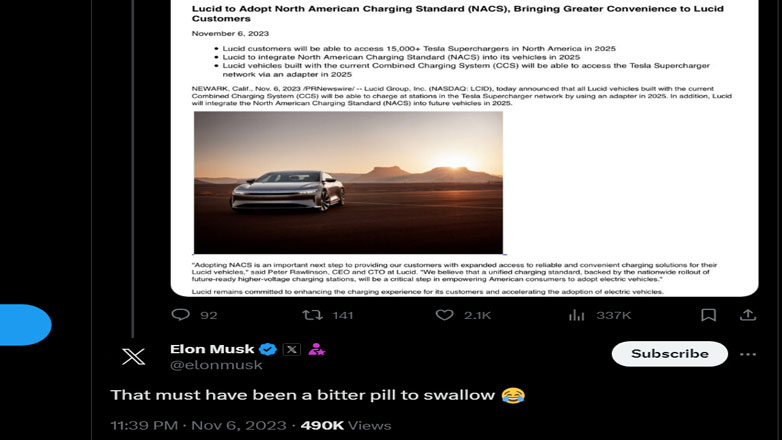Click the blue verified checkmark badge

pyautogui.click(x=268, y=349)
